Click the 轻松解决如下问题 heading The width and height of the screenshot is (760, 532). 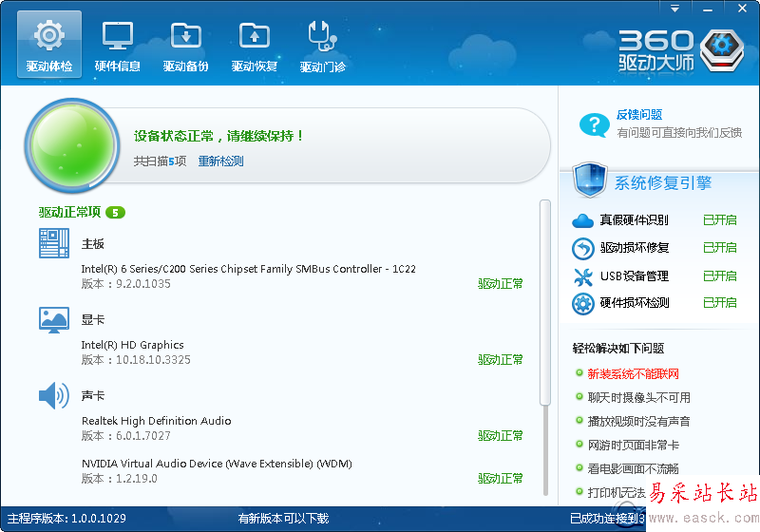pos(618,349)
